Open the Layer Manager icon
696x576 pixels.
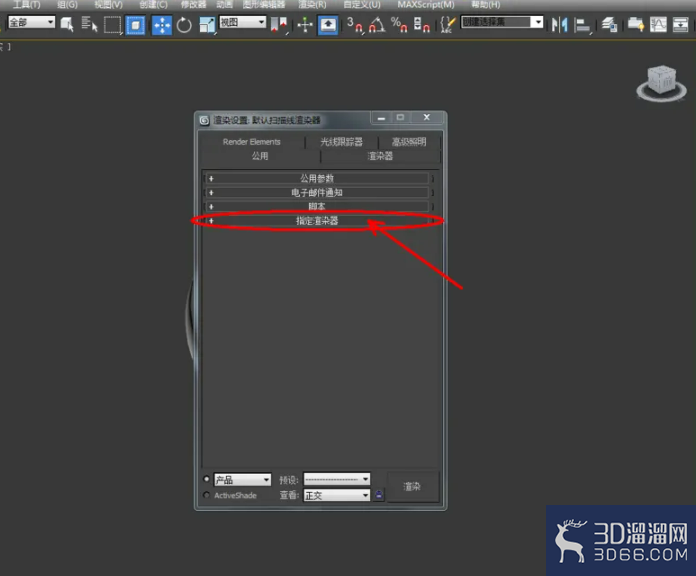click(609, 24)
